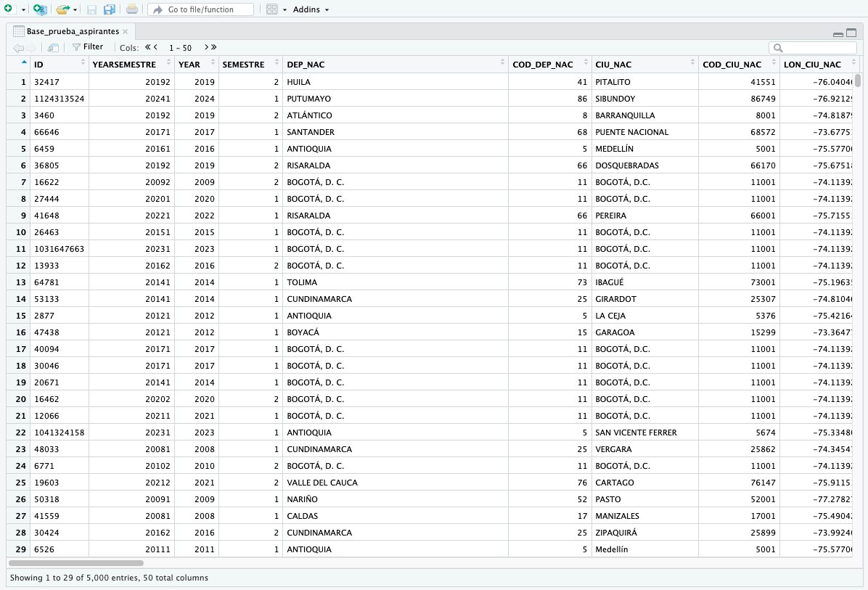Open an existing file with folder icon

(x=62, y=9)
